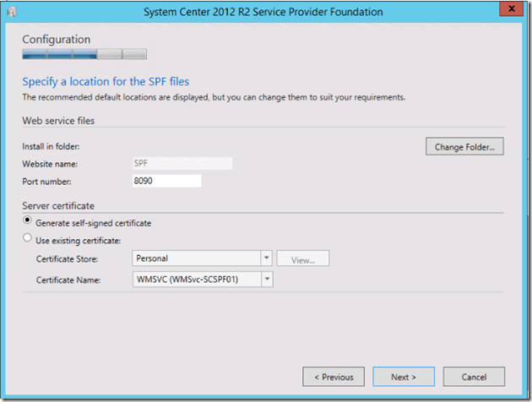Click the Change Folder button

click(464, 147)
